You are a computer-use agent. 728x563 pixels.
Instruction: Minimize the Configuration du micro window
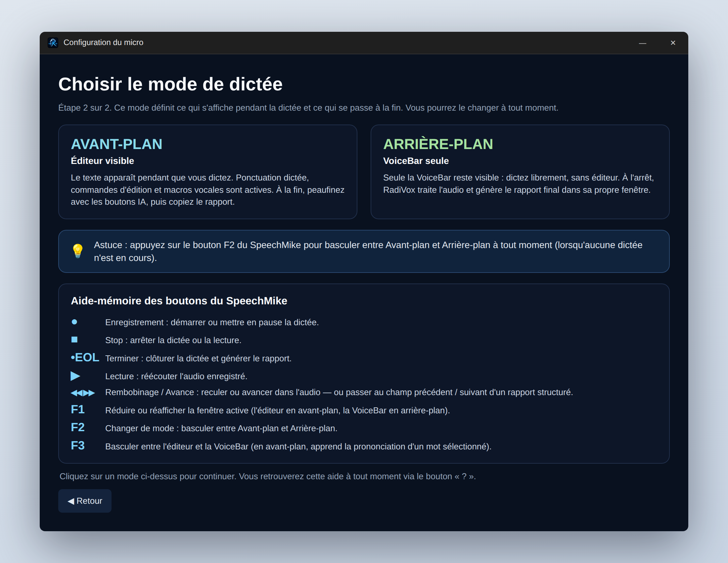point(642,43)
